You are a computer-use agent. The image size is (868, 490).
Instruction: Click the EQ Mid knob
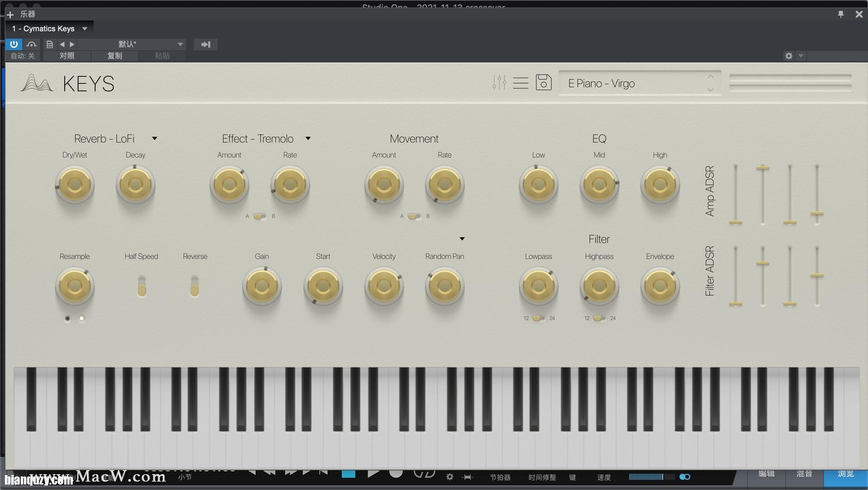click(599, 185)
